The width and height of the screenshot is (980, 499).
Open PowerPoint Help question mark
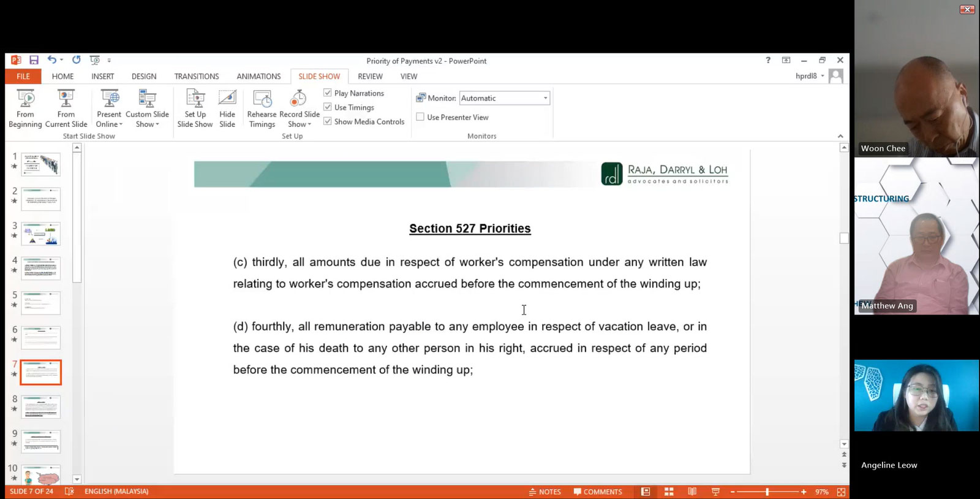[767, 60]
